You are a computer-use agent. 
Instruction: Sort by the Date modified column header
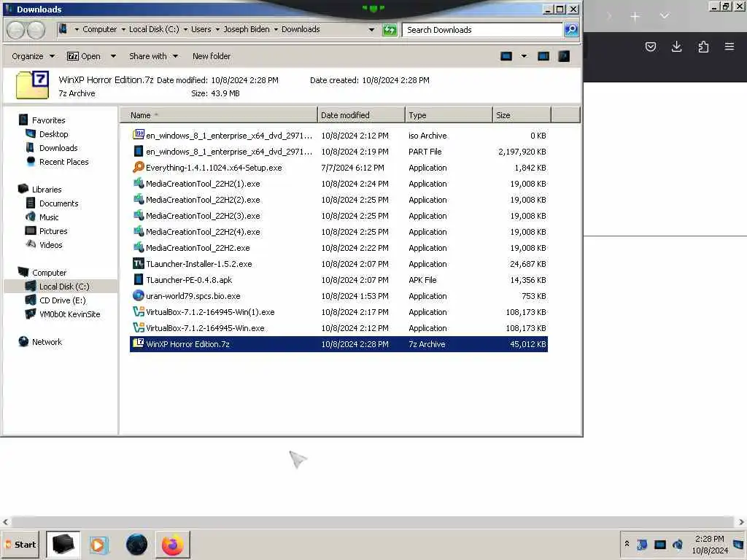(361, 115)
